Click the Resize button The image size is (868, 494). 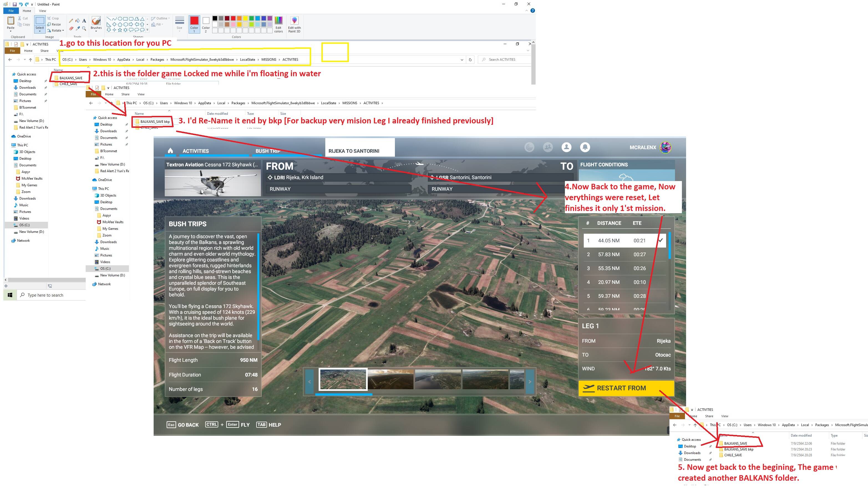54,24
